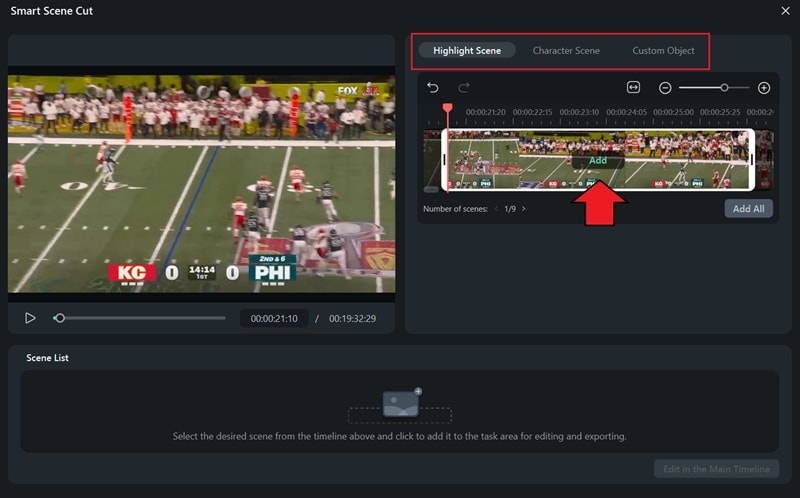This screenshot has height=498, width=800.
Task: Select the Custom Object tab
Action: (663, 51)
